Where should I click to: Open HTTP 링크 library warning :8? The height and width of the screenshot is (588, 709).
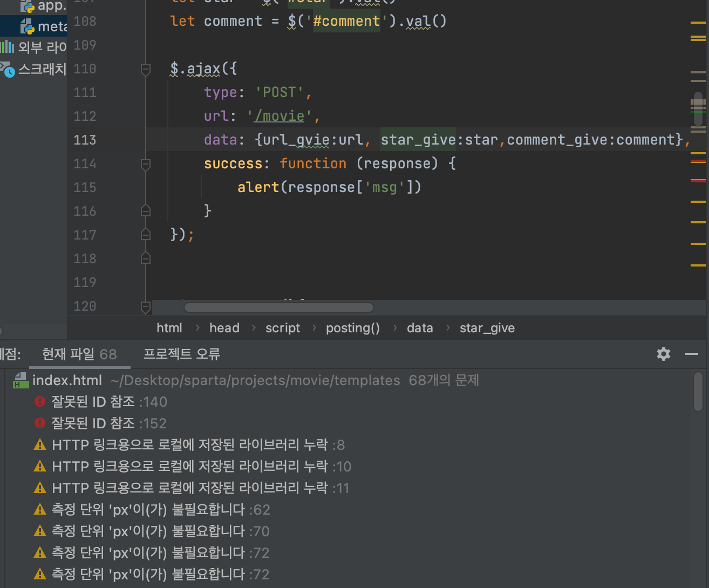pos(348,445)
